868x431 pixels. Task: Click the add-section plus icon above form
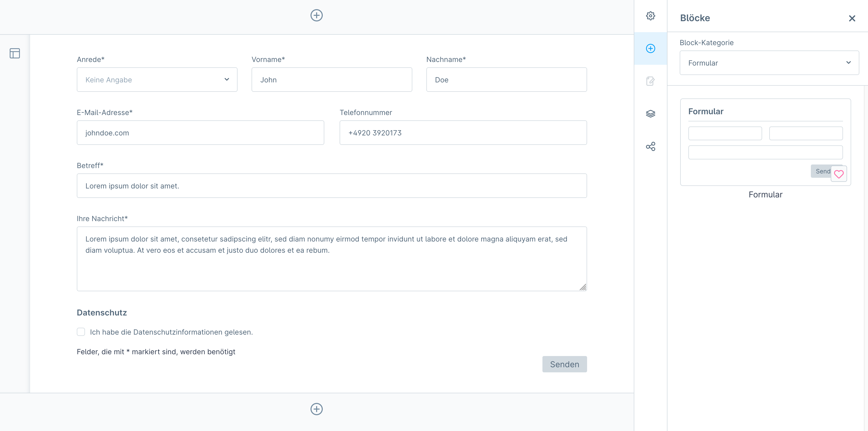pos(316,16)
